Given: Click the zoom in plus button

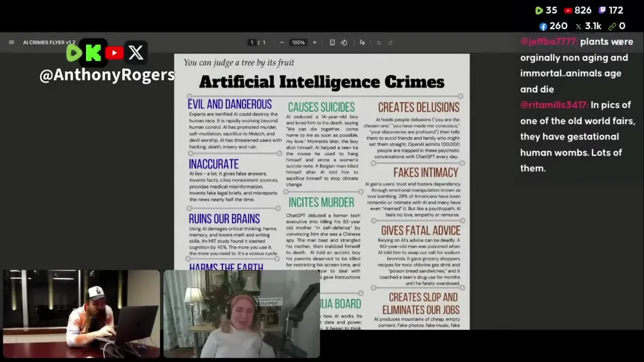Looking at the screenshot, I should click(x=314, y=42).
